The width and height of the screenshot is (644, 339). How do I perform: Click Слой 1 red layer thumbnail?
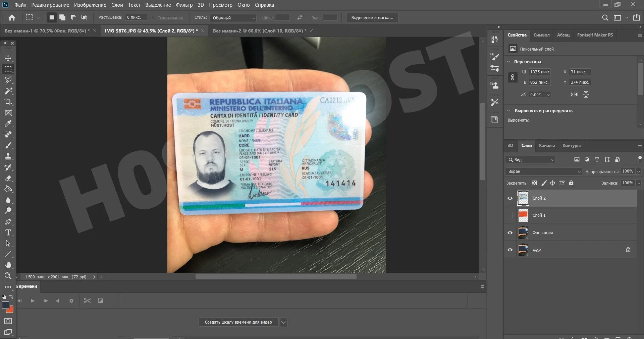(523, 215)
